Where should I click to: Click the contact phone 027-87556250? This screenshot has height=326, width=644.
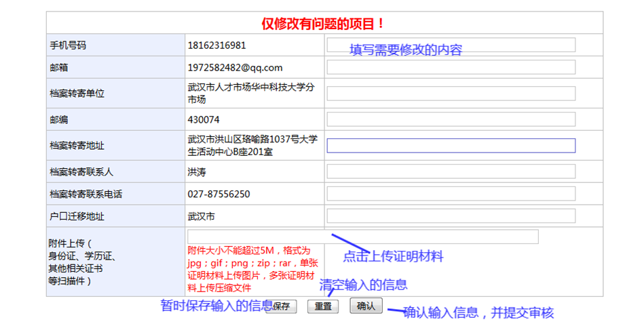[219, 195]
